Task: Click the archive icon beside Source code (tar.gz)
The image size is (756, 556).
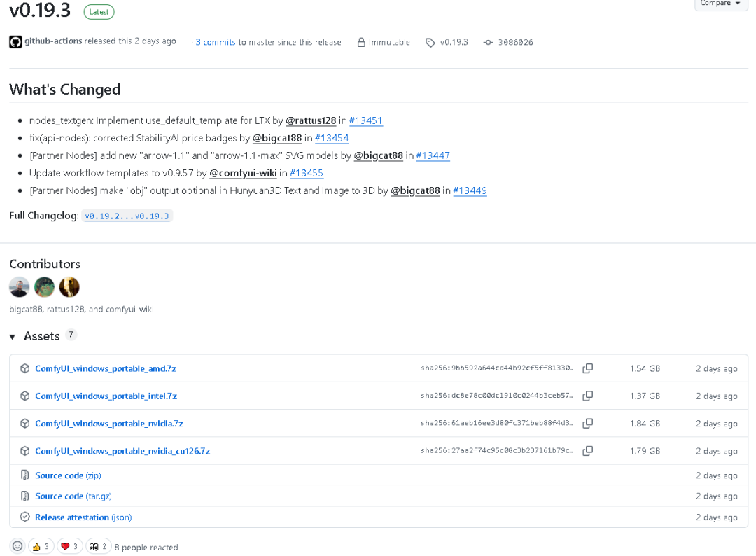Action: coord(25,496)
